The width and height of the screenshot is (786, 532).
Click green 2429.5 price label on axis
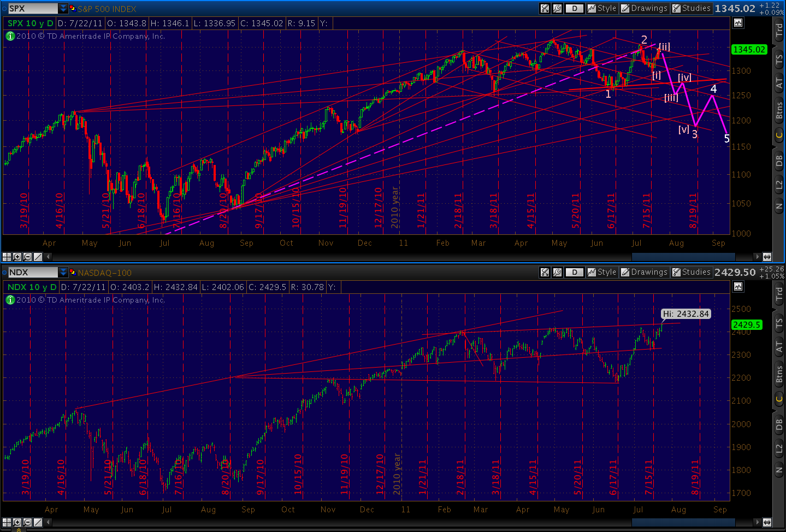point(746,324)
